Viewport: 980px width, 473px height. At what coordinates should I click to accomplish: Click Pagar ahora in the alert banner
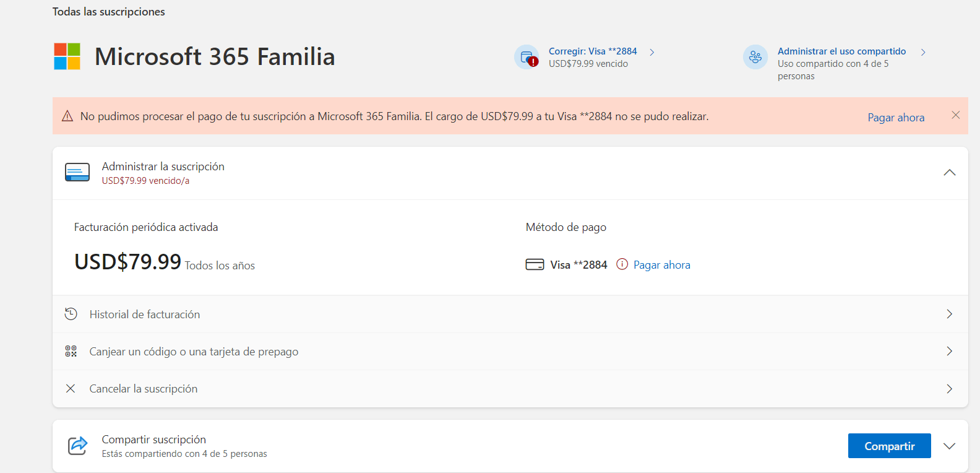point(895,118)
